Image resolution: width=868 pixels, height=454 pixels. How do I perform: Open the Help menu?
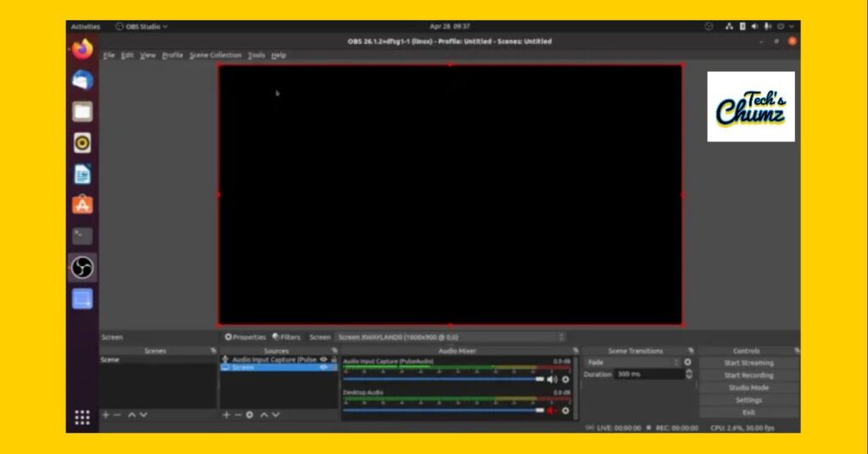click(278, 55)
